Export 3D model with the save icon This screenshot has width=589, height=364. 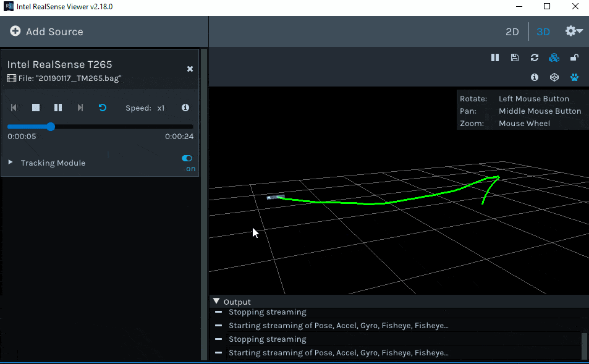click(515, 57)
